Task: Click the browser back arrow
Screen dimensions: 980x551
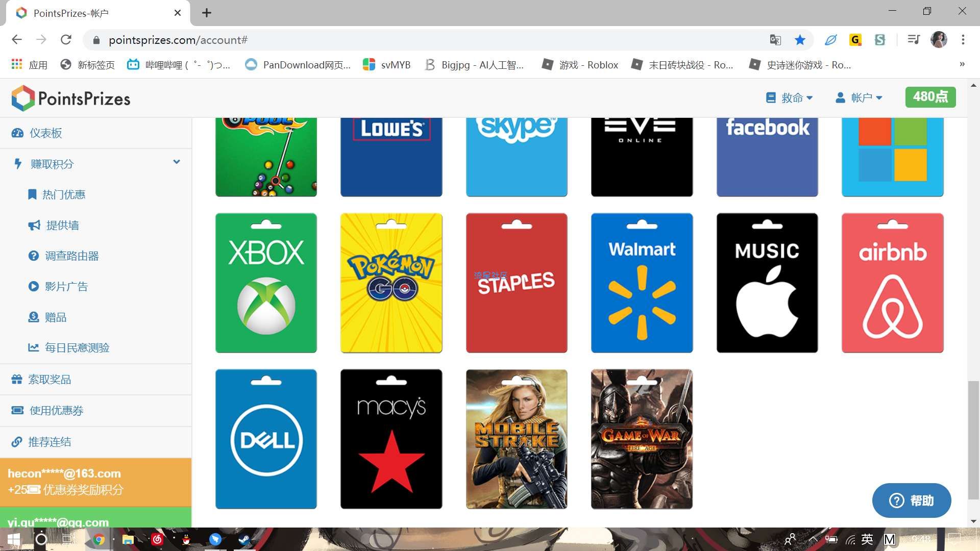Action: (17, 40)
